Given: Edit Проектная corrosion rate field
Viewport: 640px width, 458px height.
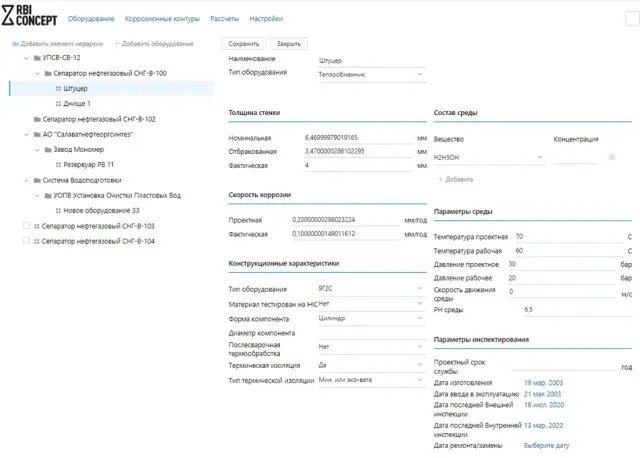Looking at the screenshot, I should (x=346, y=220).
